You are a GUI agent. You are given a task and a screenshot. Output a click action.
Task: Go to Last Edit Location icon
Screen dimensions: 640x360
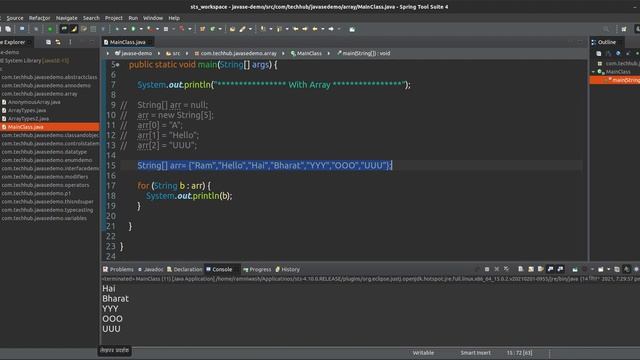click(x=296, y=29)
